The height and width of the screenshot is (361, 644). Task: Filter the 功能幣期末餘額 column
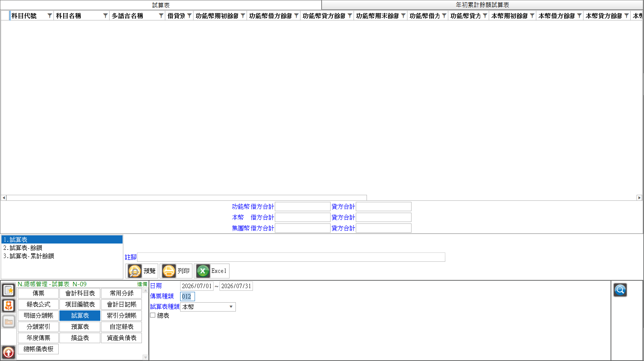(x=403, y=16)
